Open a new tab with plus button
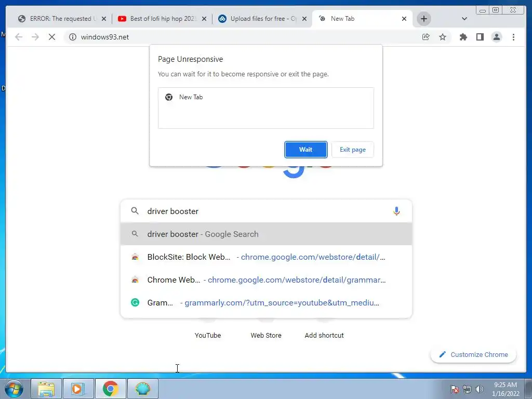 (x=424, y=19)
